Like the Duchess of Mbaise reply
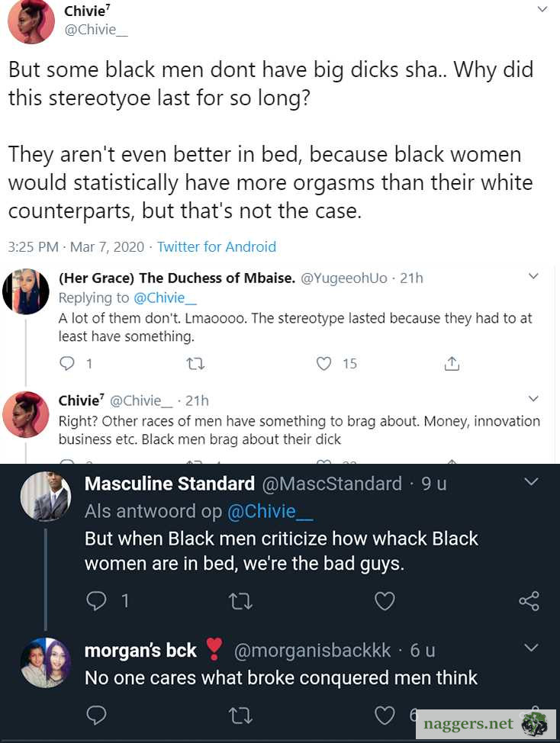 [x=324, y=364]
